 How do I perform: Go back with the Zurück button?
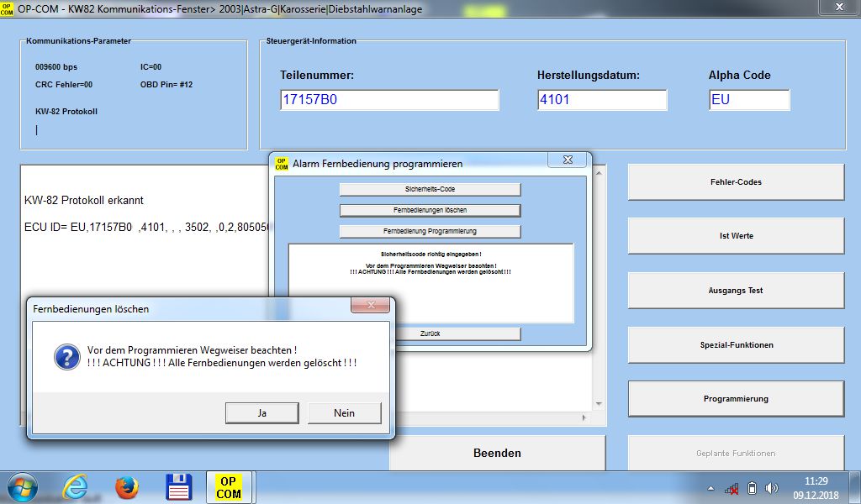(458, 333)
